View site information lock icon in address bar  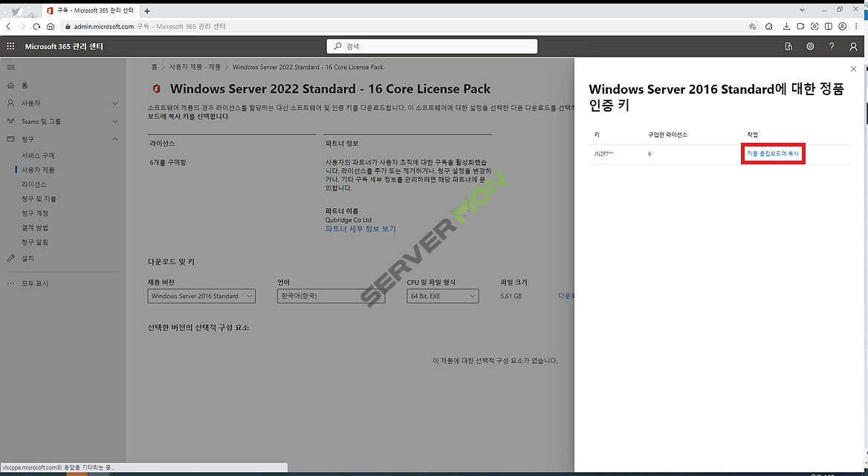(x=68, y=26)
